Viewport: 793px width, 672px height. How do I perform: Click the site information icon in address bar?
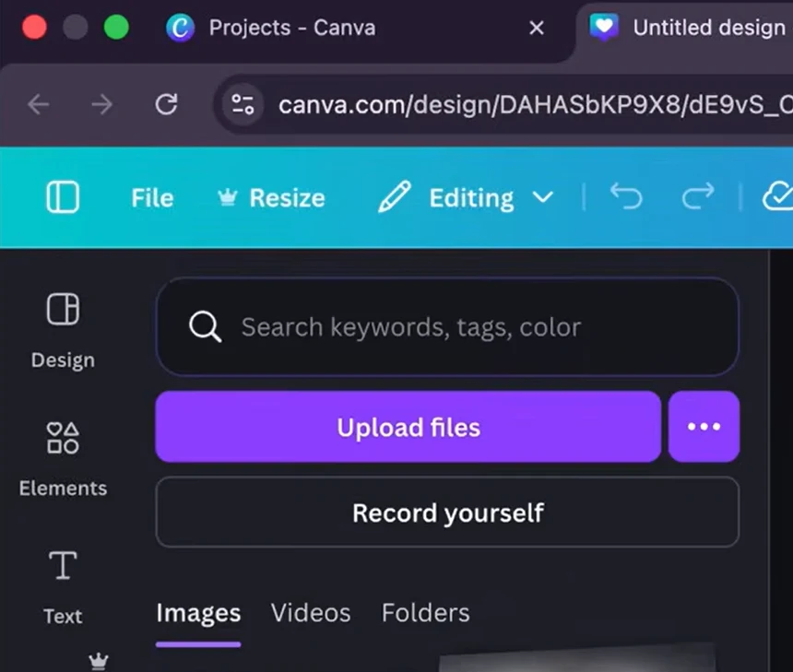[243, 104]
